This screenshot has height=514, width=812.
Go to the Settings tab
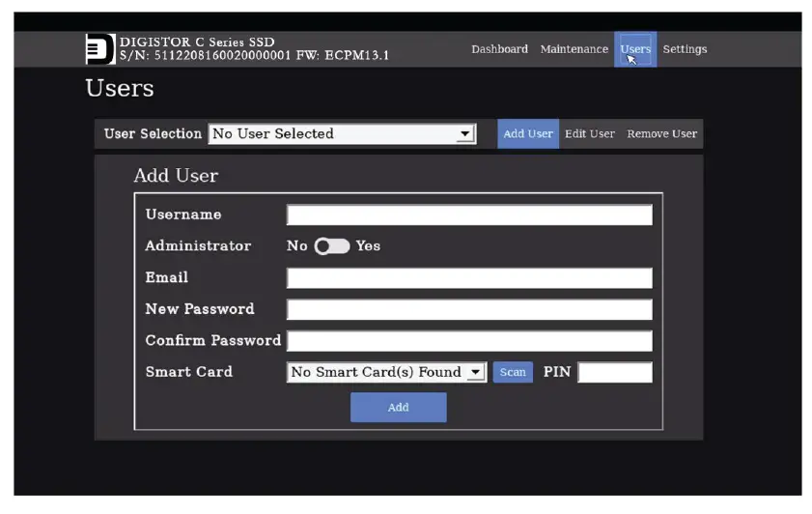pyautogui.click(x=685, y=49)
